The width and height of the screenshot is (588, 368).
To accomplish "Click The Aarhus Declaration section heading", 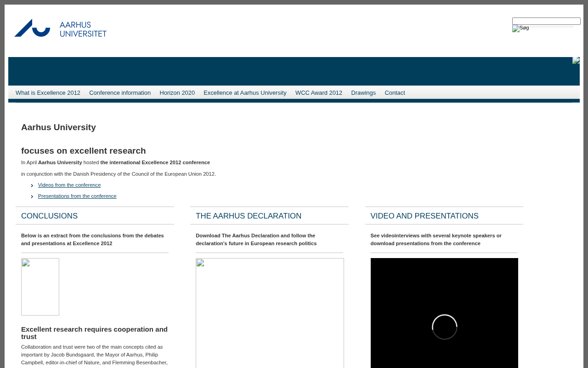I will pos(249,216).
